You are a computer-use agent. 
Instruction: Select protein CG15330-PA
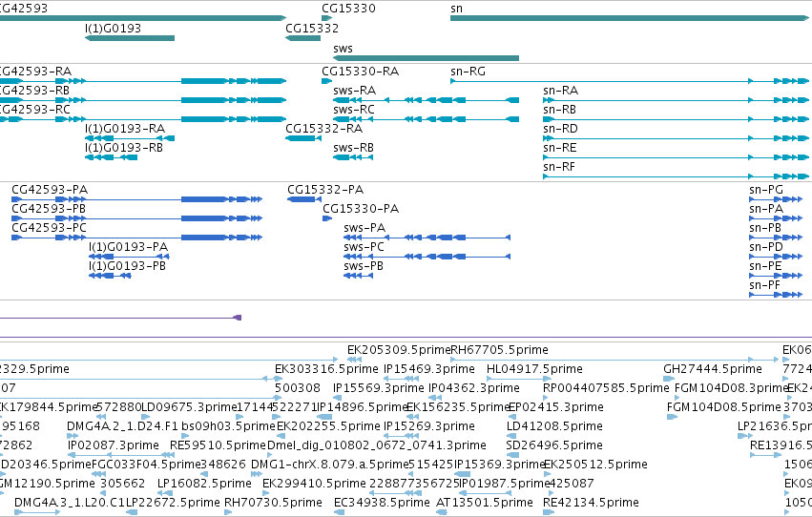[361, 209]
